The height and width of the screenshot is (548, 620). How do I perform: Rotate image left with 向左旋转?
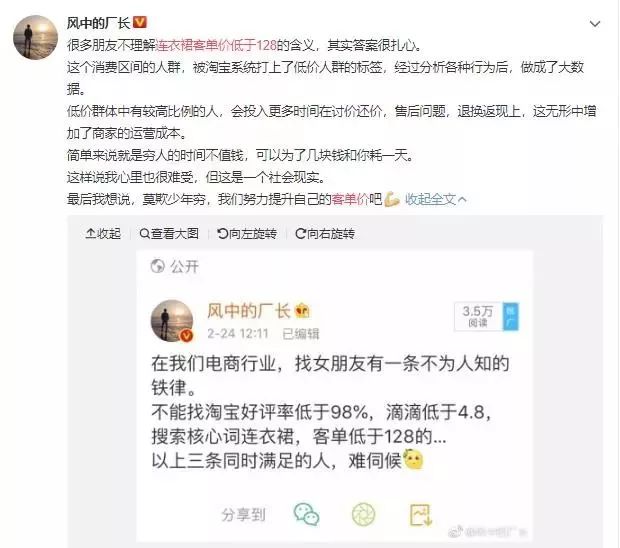click(x=247, y=234)
